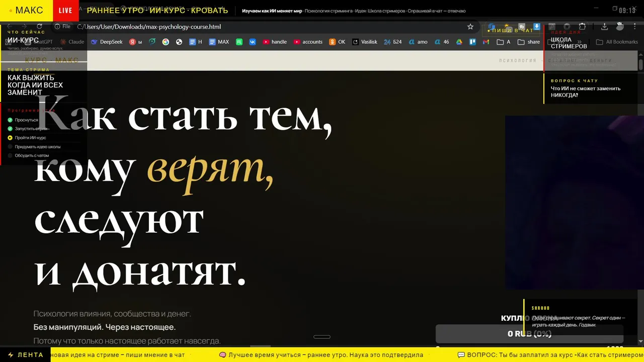Open the Claude bookmark

[72, 42]
